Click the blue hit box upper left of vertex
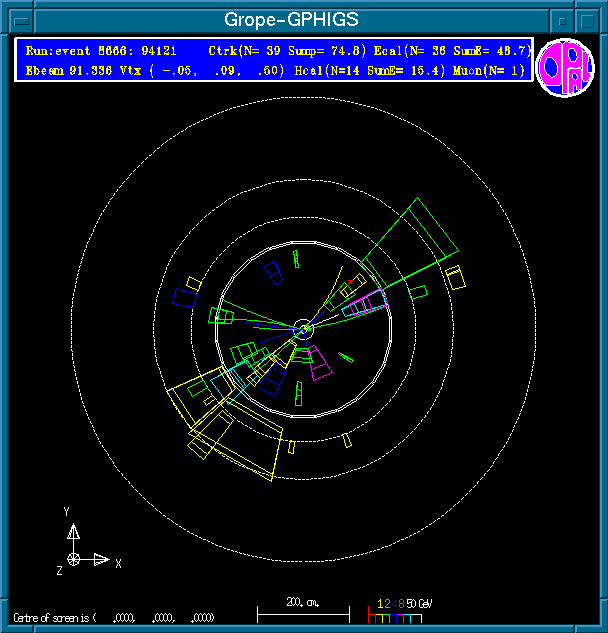 pyautogui.click(x=273, y=271)
